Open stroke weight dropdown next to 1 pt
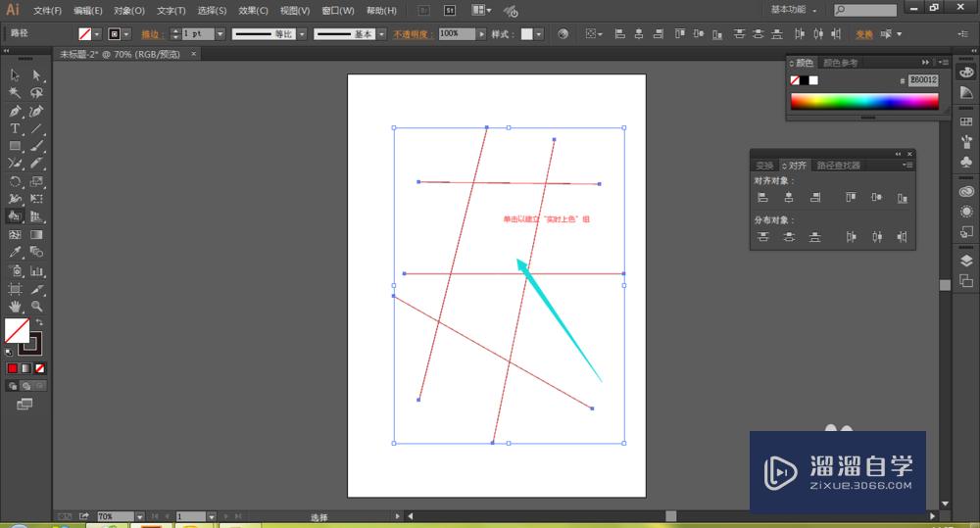This screenshot has height=528, width=980. (220, 33)
